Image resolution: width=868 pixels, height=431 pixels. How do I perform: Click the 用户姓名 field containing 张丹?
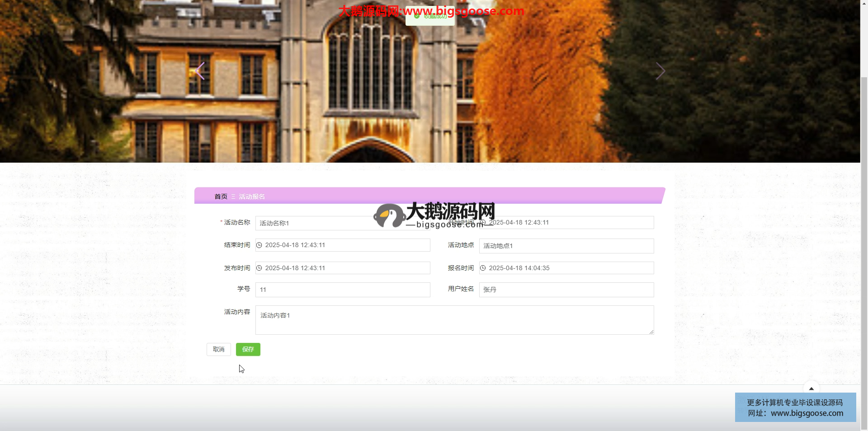[566, 290]
